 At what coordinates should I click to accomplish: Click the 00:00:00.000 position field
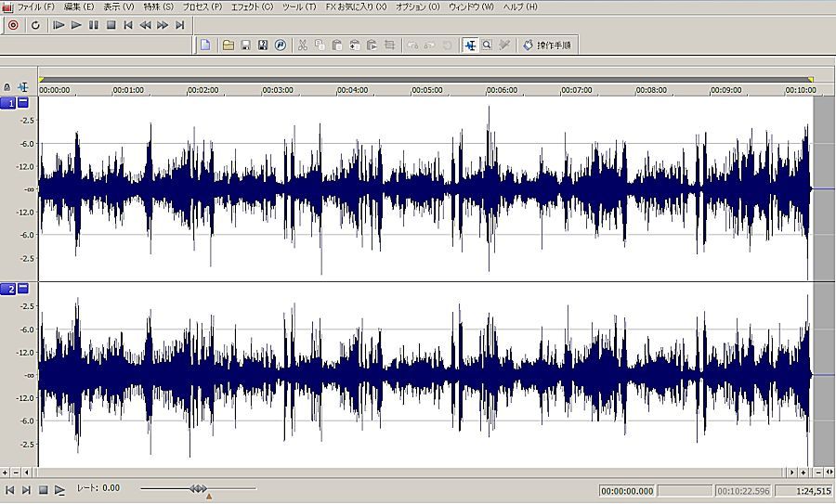pos(627,491)
